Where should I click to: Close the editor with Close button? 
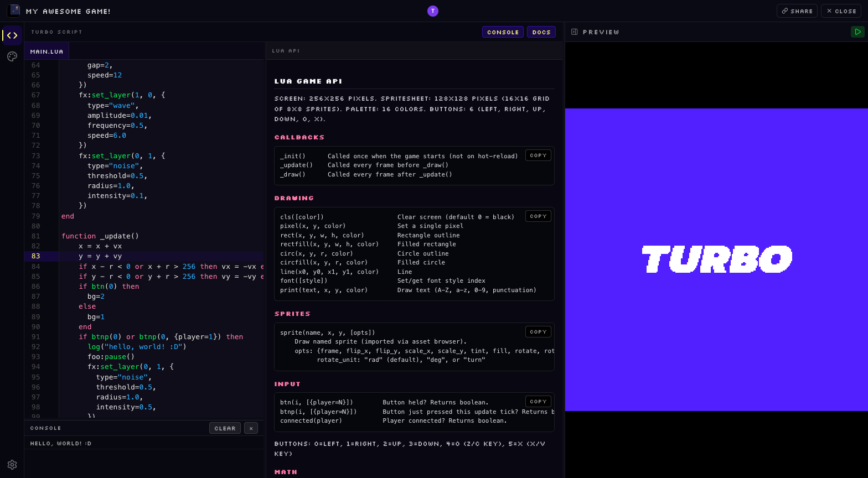841,11
